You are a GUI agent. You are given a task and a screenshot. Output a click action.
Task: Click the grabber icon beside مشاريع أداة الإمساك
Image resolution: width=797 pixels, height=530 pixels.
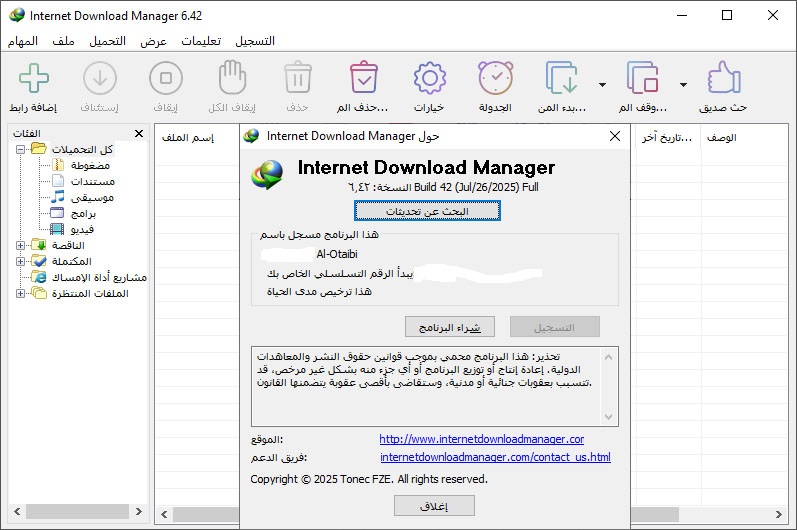(39, 277)
